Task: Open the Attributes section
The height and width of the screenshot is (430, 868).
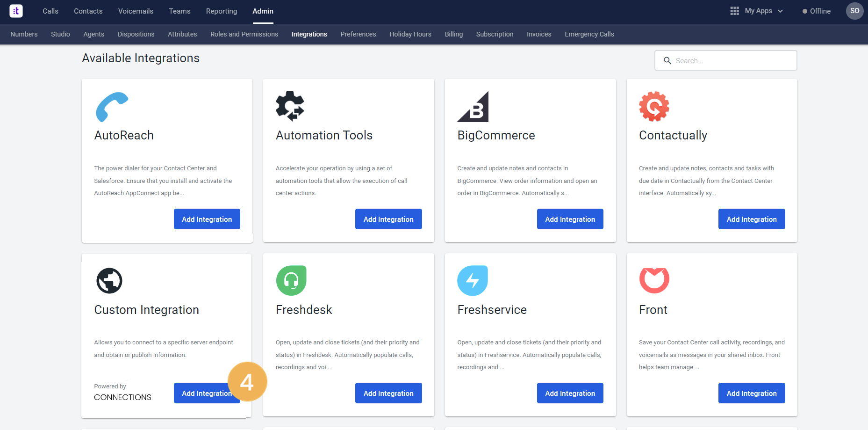Action: (182, 34)
